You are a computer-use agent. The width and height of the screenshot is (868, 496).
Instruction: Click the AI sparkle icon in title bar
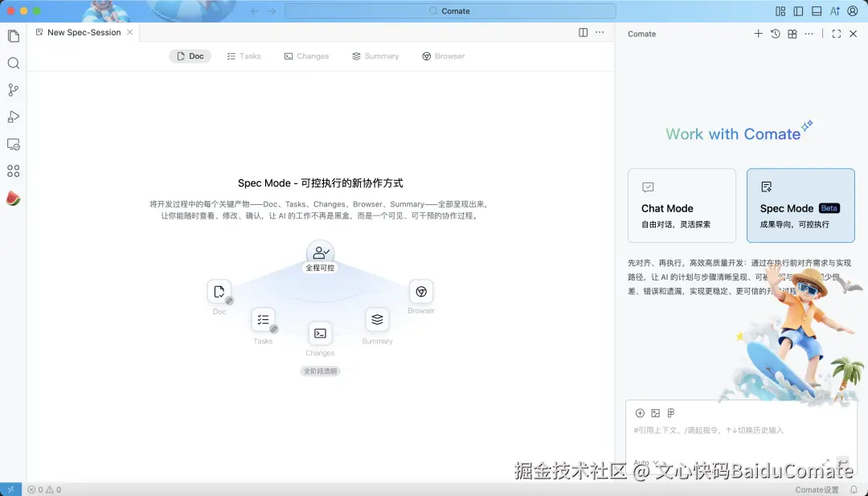pos(835,11)
